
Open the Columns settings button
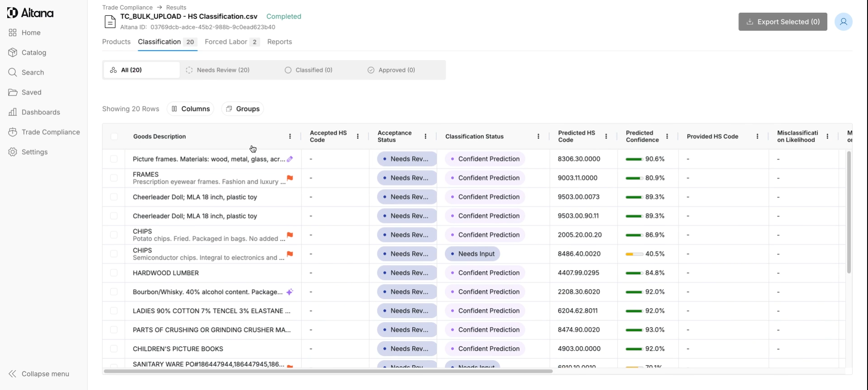tap(190, 109)
